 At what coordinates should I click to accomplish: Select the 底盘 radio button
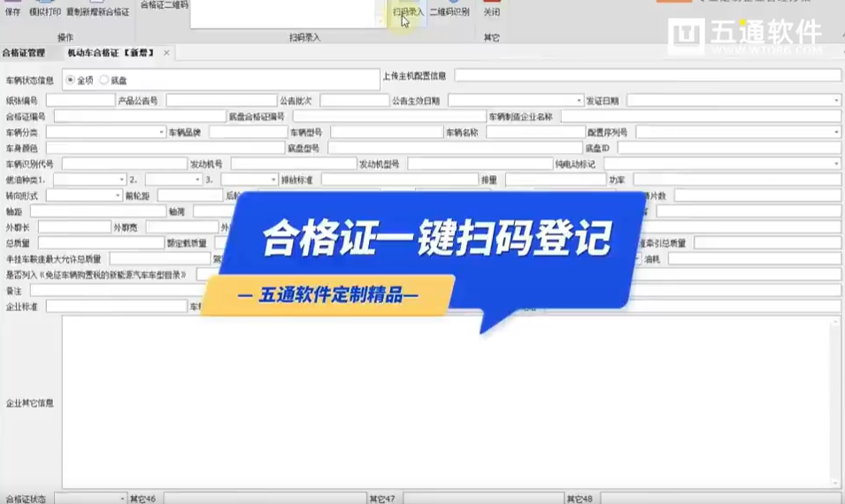tap(104, 80)
